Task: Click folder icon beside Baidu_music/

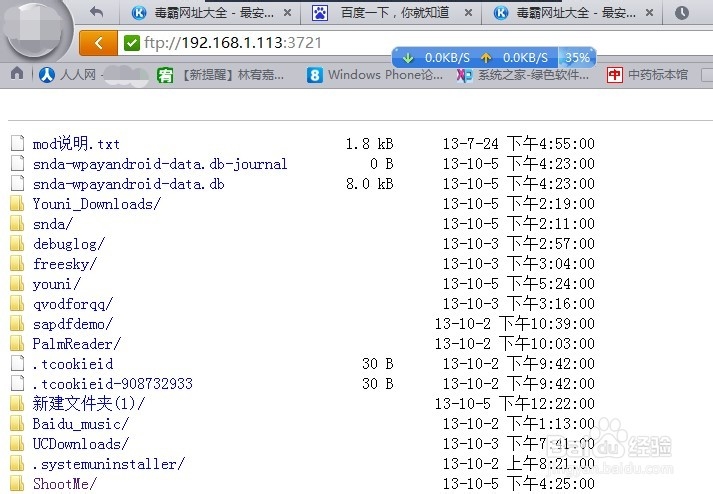Action: (17, 423)
